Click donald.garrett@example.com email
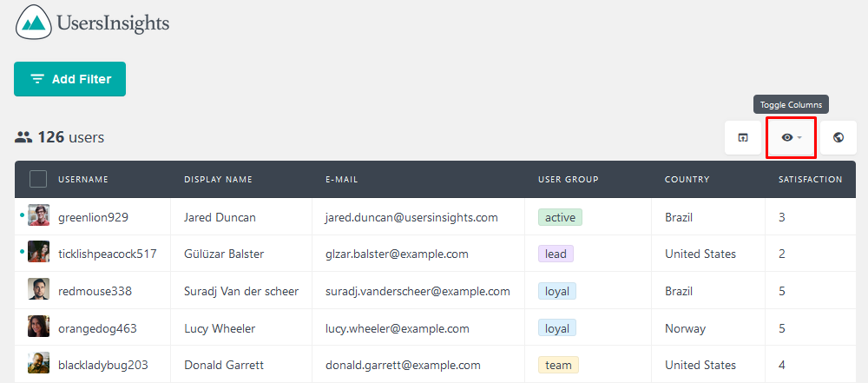 pos(403,366)
